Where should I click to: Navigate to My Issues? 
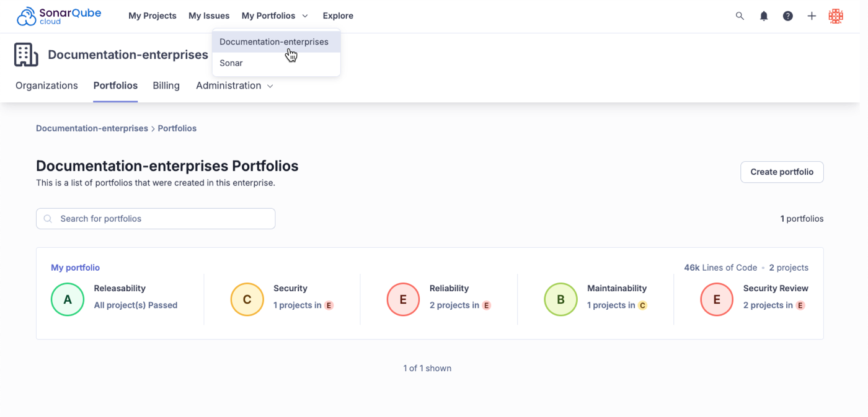[209, 15]
